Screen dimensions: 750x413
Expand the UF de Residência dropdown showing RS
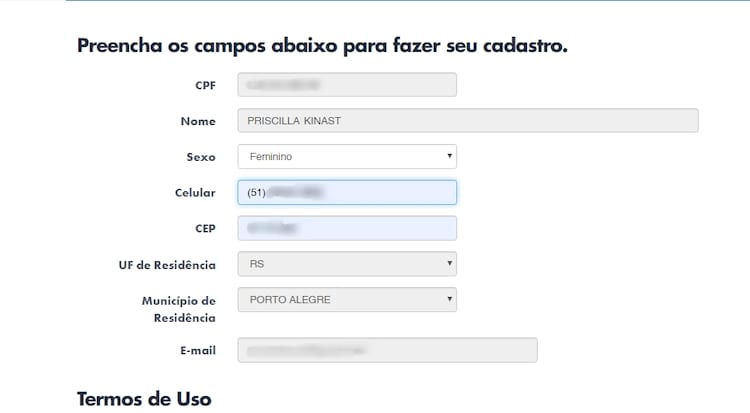click(x=346, y=264)
